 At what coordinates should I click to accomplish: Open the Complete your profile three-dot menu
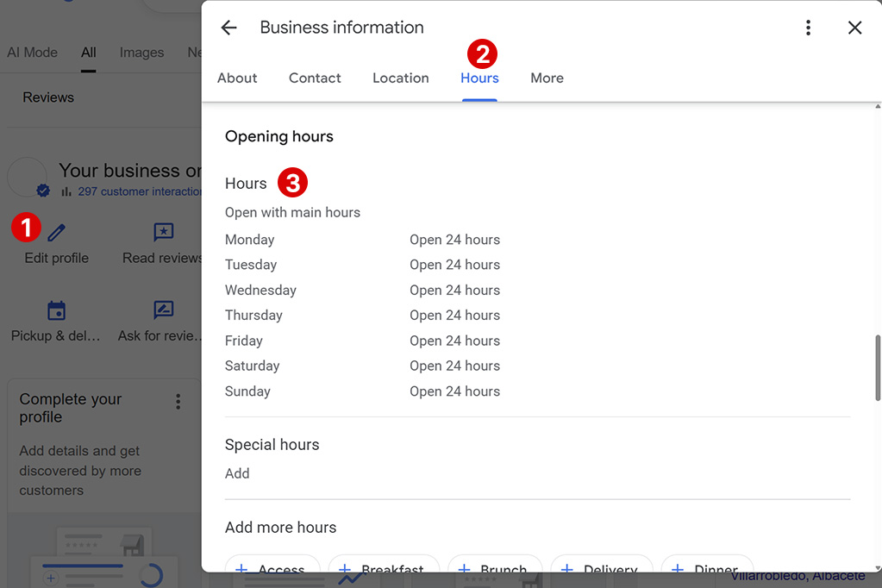coord(178,401)
